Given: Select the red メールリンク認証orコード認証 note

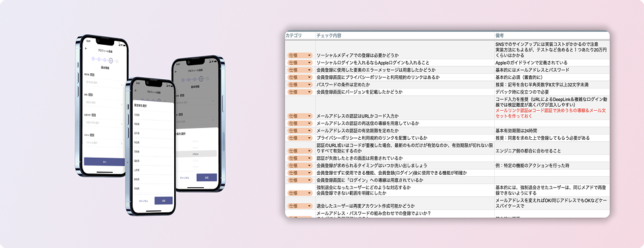Looking at the screenshot, I should pyautogui.click(x=551, y=113).
